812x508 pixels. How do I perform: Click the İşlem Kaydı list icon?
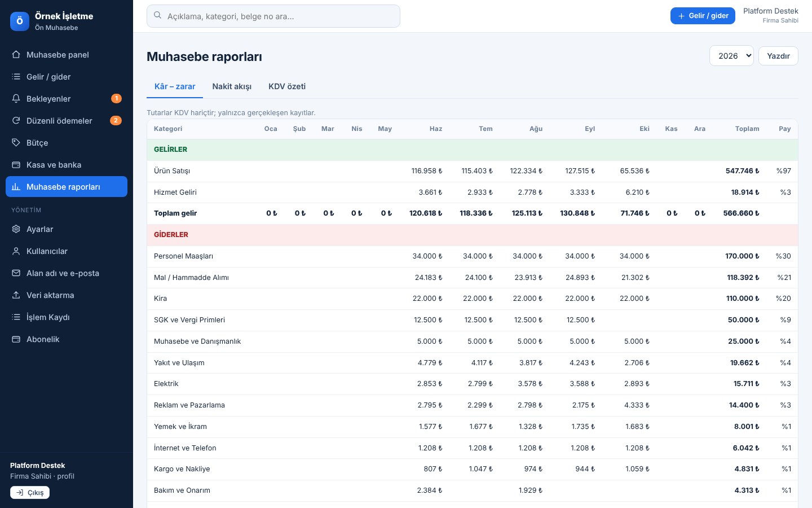click(x=16, y=317)
